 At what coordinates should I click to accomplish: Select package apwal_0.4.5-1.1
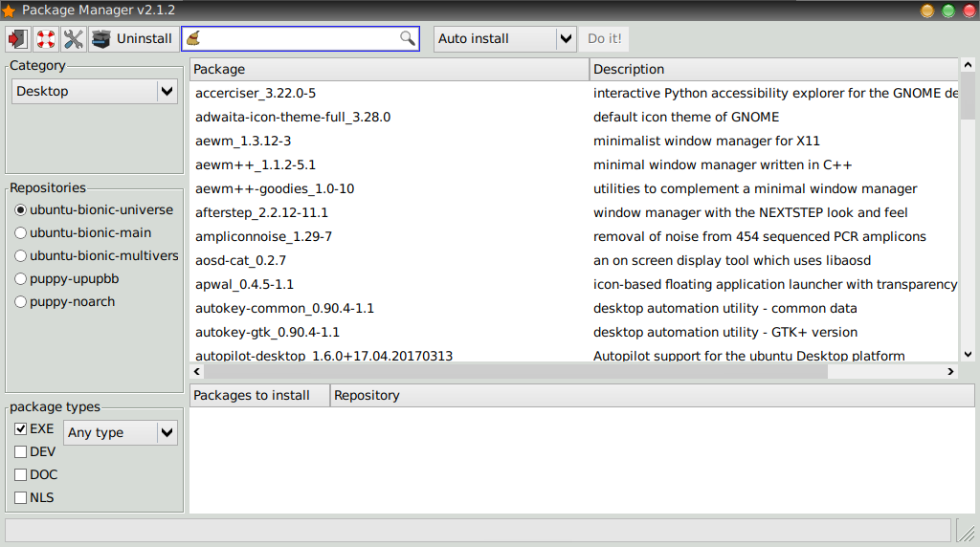(244, 284)
